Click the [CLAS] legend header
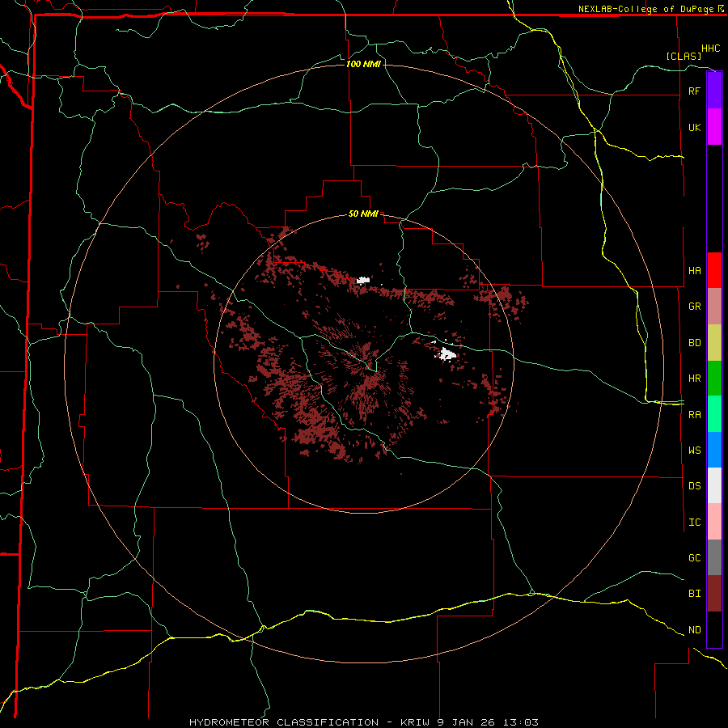 (684, 56)
